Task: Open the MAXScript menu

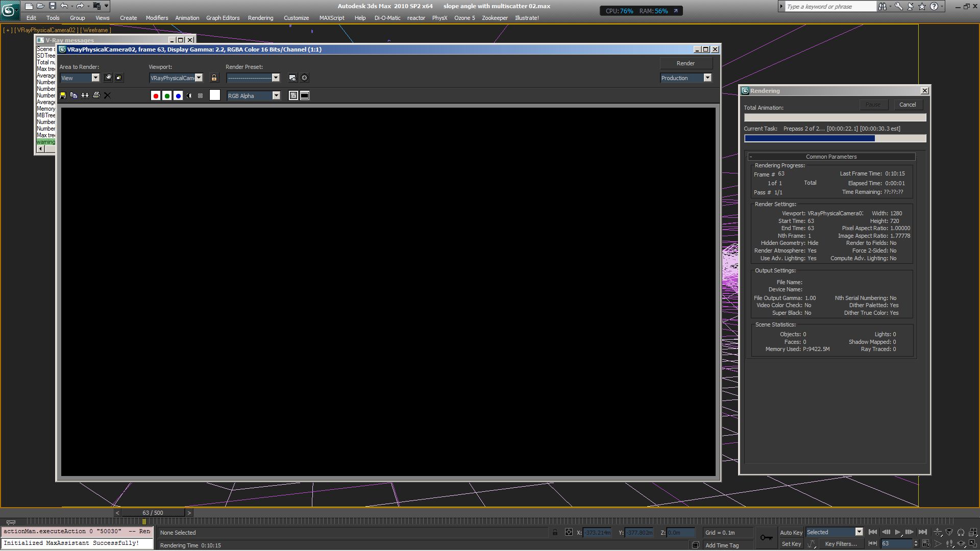Action: [331, 18]
